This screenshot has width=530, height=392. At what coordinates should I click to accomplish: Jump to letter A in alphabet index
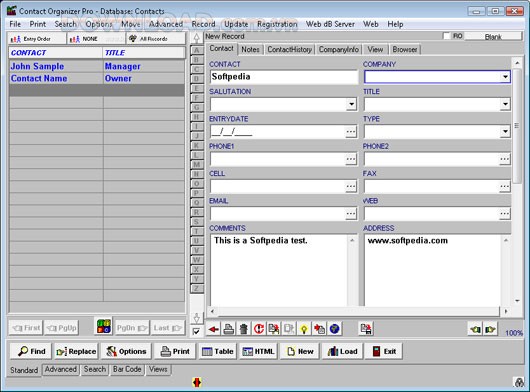[196, 50]
